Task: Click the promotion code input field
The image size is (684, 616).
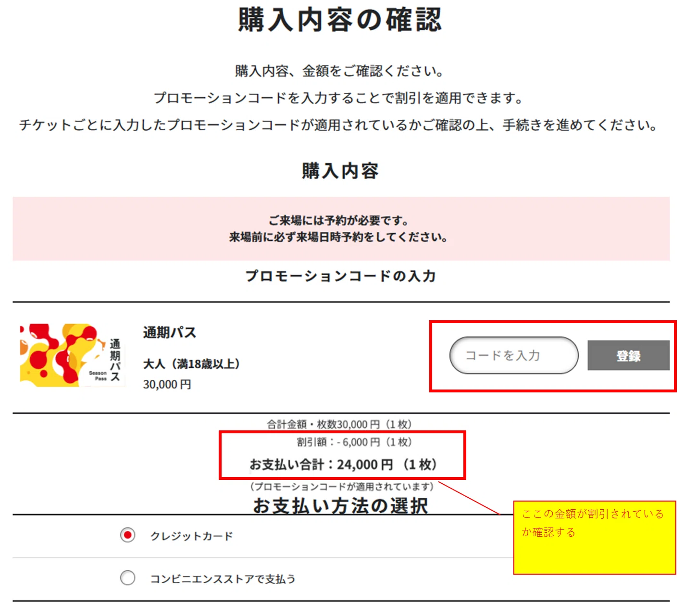Action: [514, 355]
